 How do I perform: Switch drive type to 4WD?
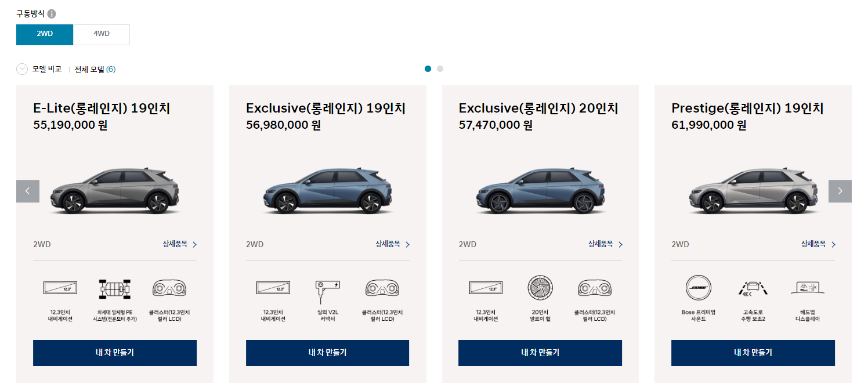101,34
